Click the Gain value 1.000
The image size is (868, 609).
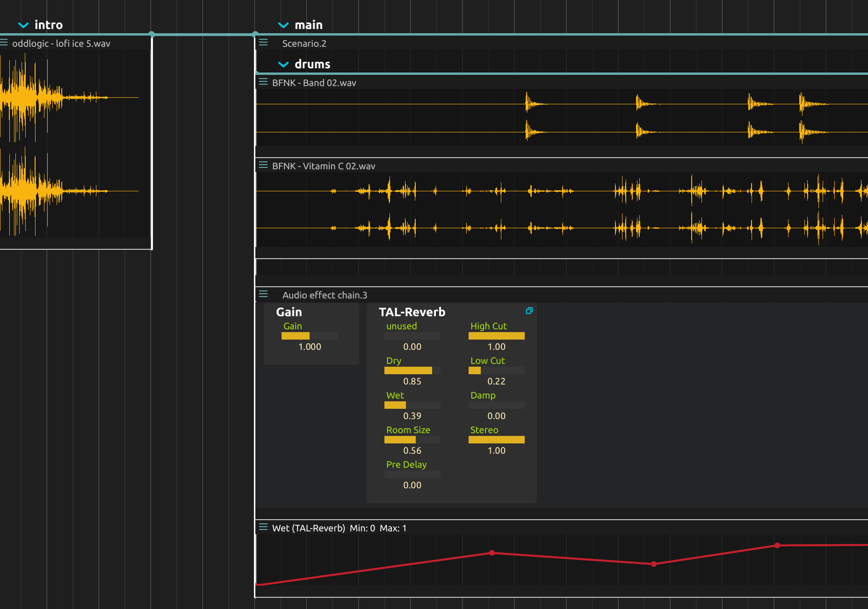[x=310, y=347]
